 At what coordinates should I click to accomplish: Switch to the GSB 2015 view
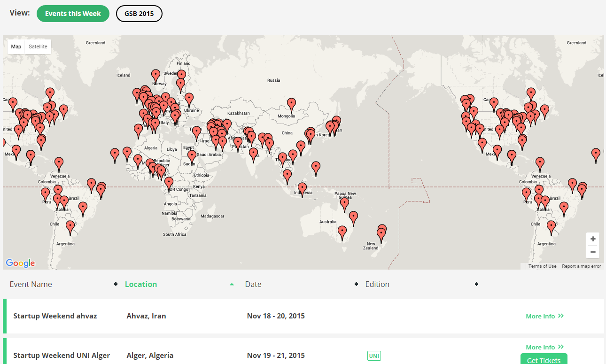[139, 14]
